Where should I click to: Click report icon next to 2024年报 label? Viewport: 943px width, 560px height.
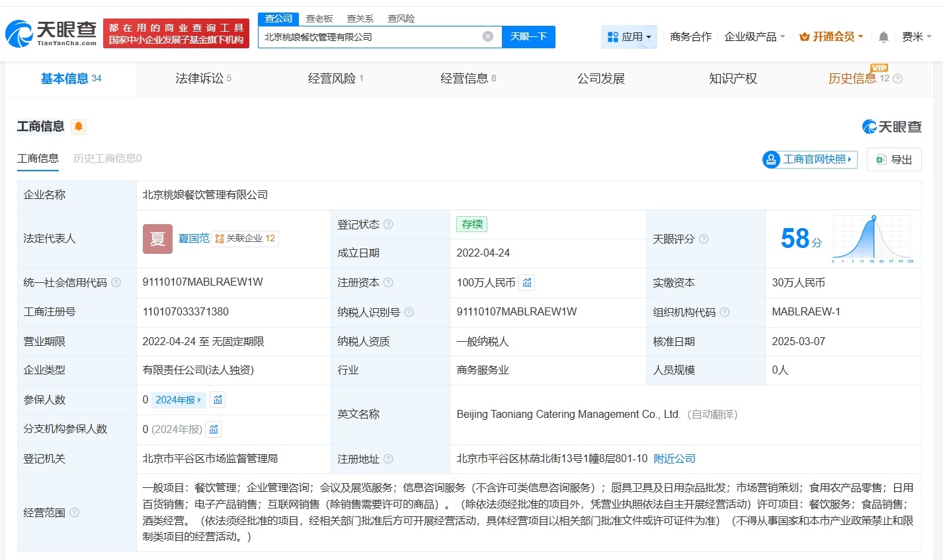pos(218,399)
